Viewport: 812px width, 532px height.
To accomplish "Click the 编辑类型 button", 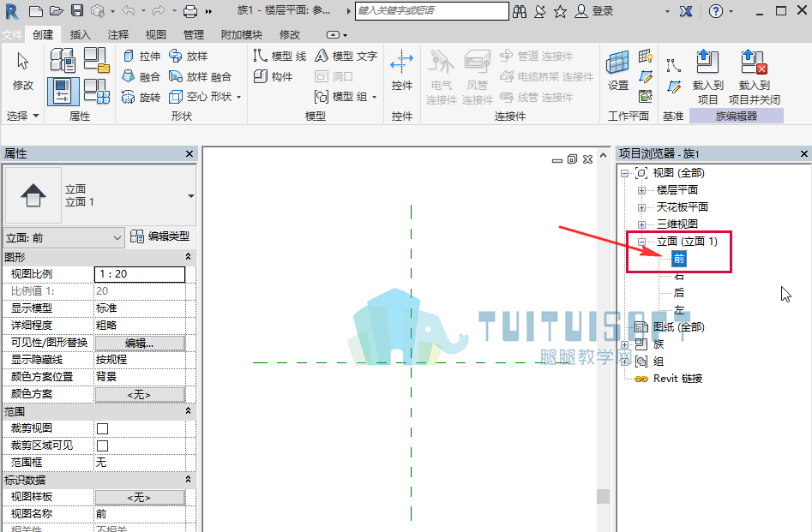I will pyautogui.click(x=160, y=236).
